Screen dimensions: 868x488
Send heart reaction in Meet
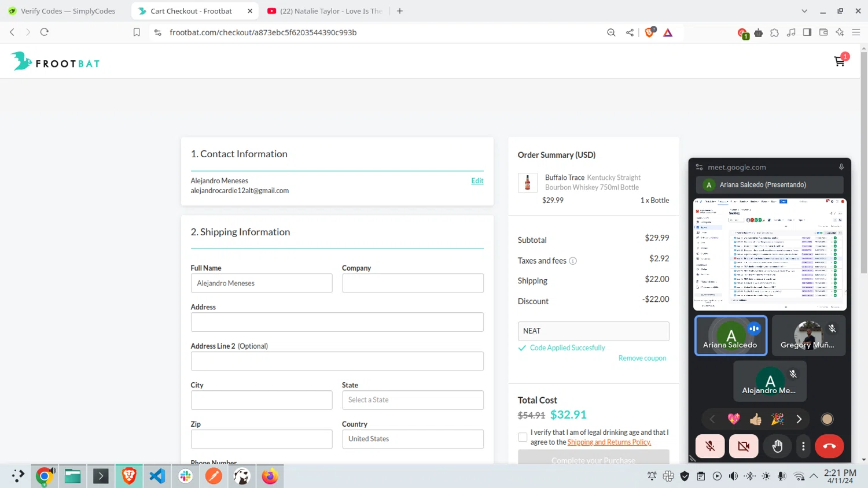[x=734, y=419]
